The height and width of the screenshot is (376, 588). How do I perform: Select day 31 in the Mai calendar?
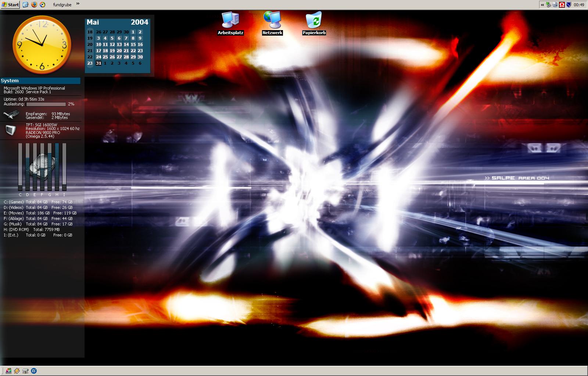pos(98,63)
